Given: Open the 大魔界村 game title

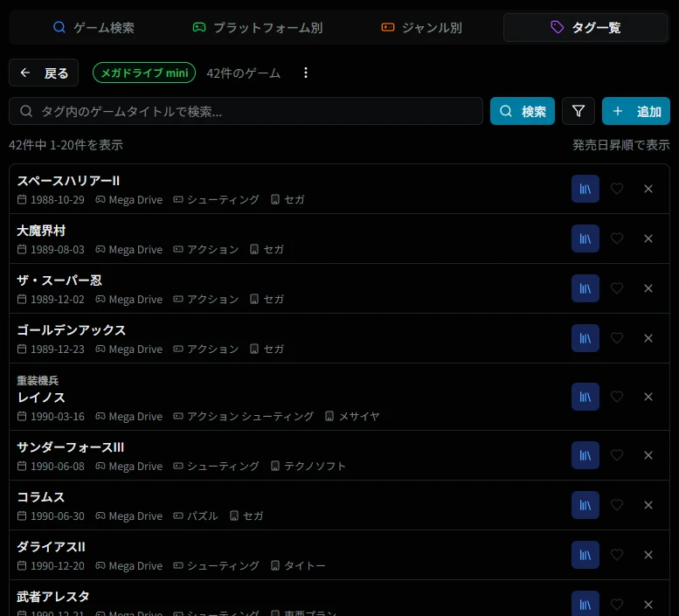Looking at the screenshot, I should click(41, 231).
